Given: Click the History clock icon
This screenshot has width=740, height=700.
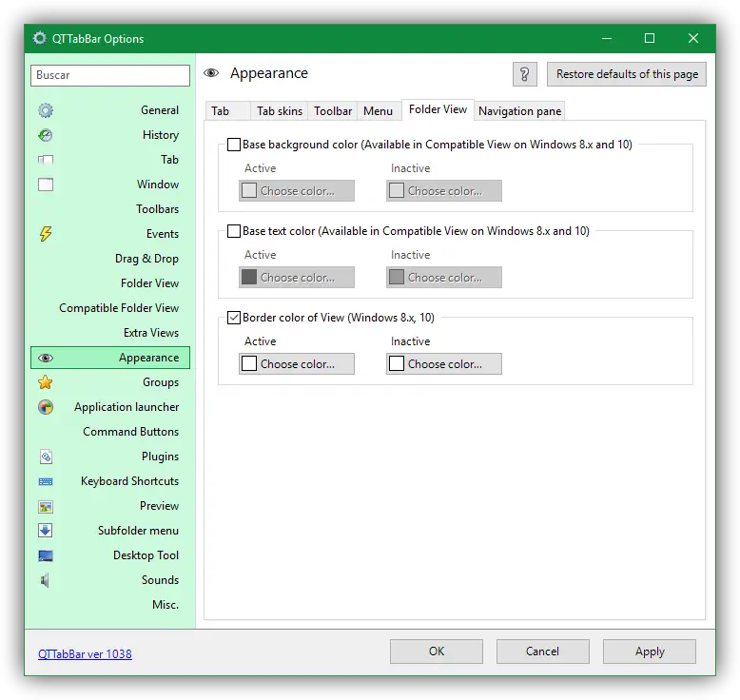Looking at the screenshot, I should 46,135.
